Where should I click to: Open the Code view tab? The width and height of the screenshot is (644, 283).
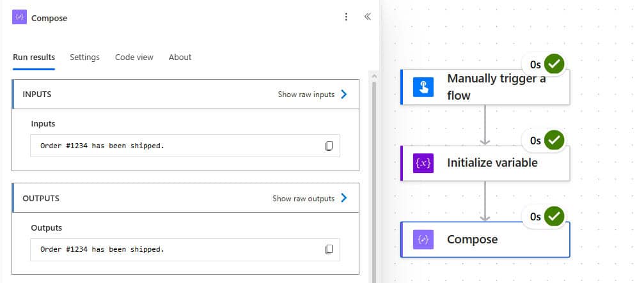(134, 57)
